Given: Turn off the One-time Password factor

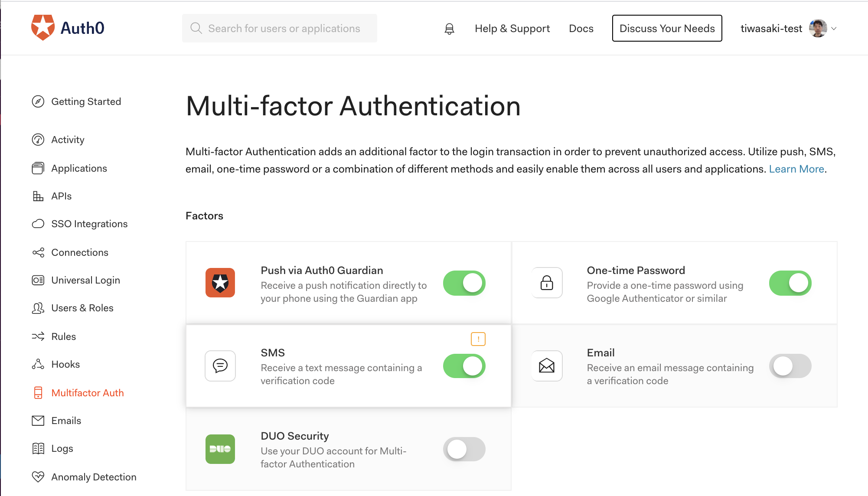Looking at the screenshot, I should [x=790, y=283].
